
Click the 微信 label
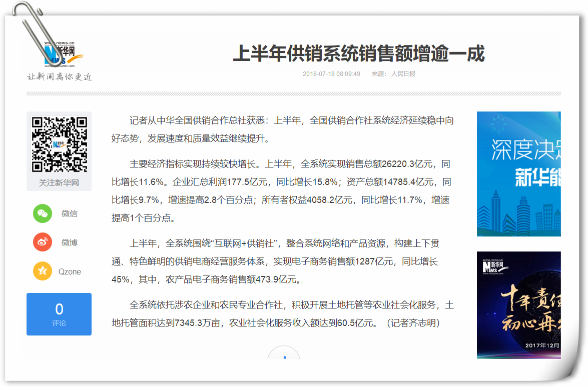coord(70,213)
